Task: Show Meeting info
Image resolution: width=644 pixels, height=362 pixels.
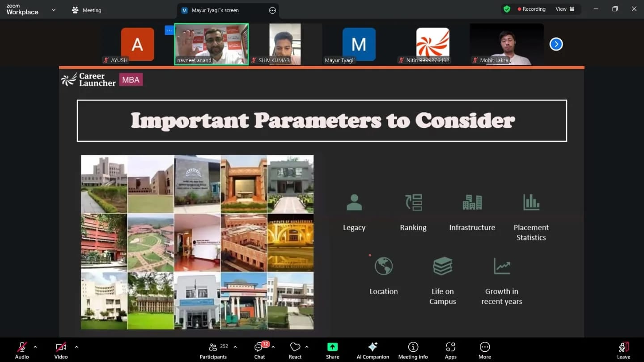Action: coord(413,350)
